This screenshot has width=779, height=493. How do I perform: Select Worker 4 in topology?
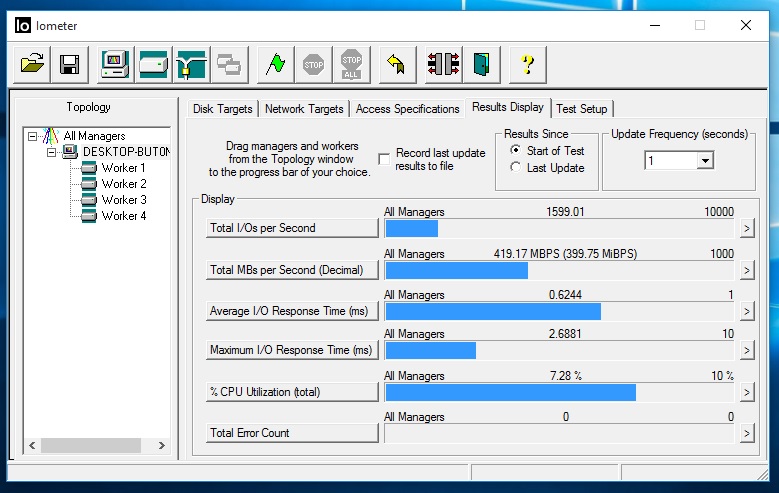pos(124,216)
